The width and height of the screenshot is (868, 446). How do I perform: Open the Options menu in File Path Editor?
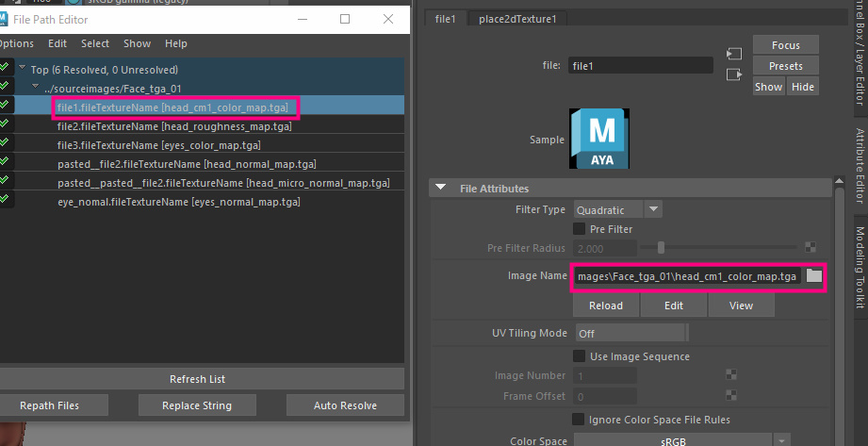click(x=15, y=43)
